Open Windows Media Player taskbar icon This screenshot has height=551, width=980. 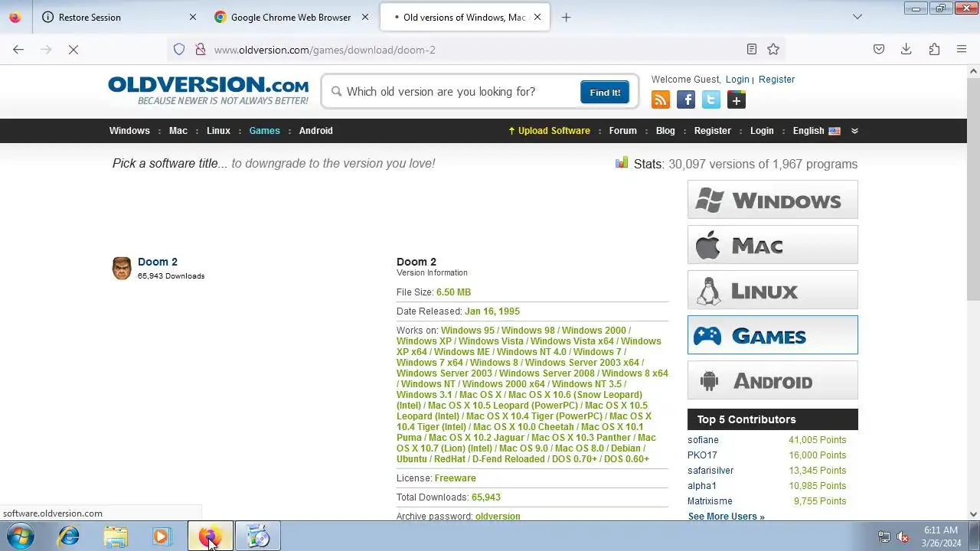[x=162, y=536]
